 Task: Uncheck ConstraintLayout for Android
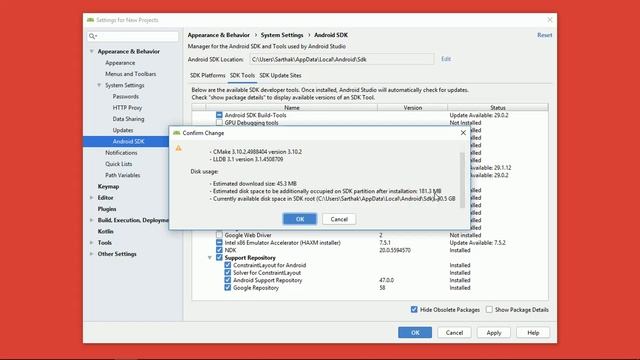228,265
